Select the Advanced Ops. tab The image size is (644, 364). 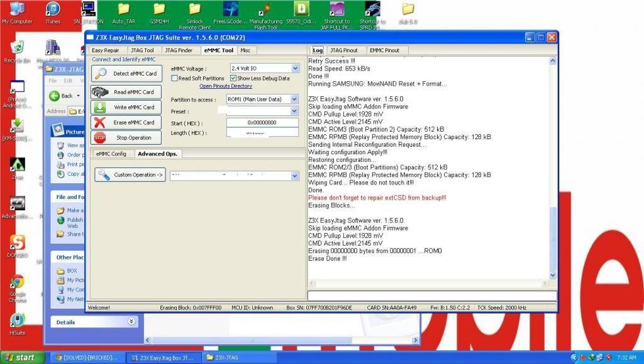(x=158, y=154)
